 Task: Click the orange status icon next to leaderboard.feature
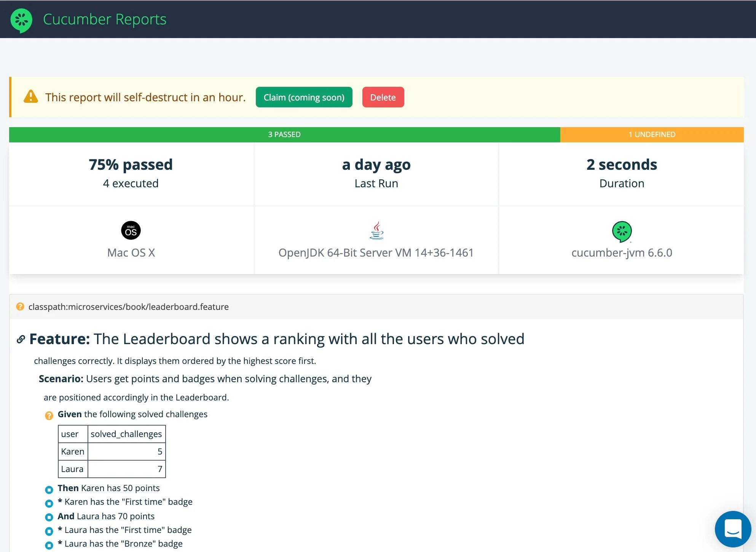click(x=20, y=307)
